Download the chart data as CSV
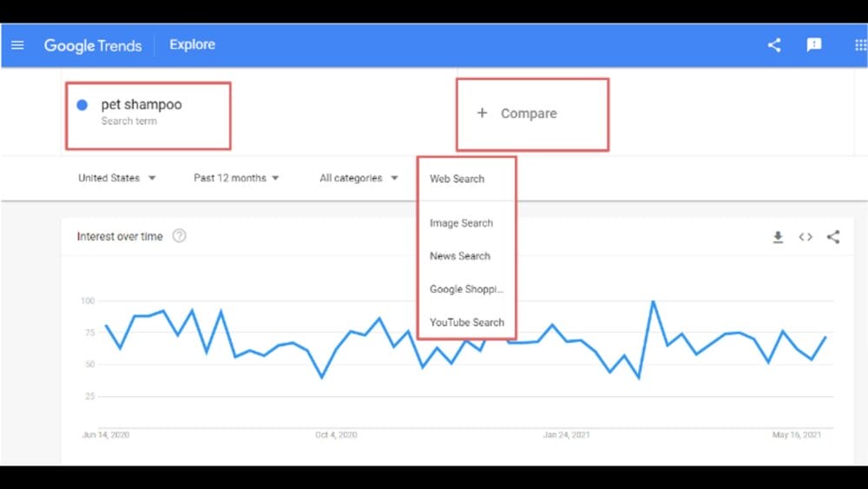868x489 pixels. click(778, 237)
